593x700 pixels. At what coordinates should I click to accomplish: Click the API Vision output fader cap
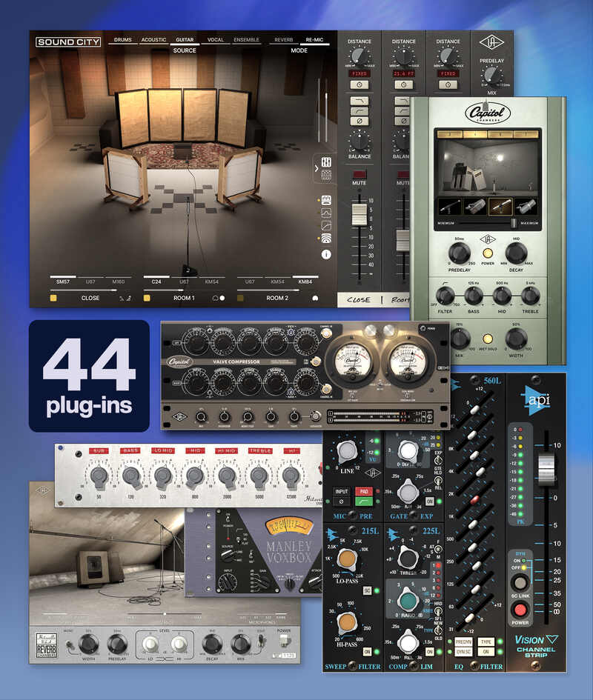546,469
